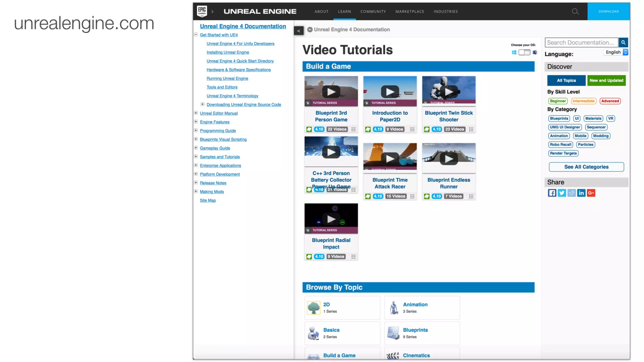Screen dimensions: 644x362
Task: Share page via Facebook icon
Action: pyautogui.click(x=552, y=193)
